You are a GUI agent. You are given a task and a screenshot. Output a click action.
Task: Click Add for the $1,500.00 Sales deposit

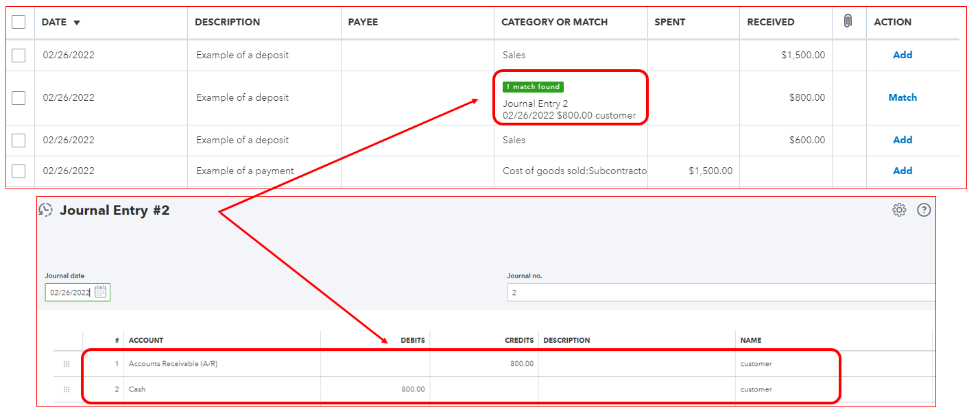pyautogui.click(x=903, y=55)
